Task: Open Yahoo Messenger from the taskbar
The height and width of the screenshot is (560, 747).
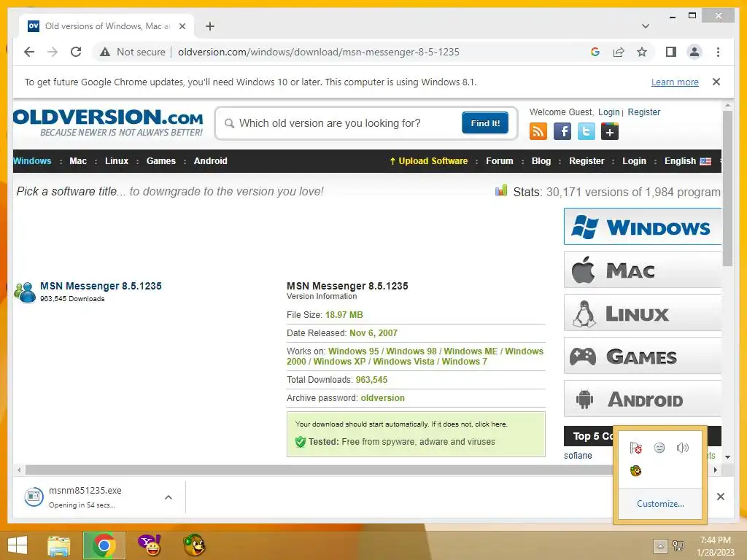Action: pyautogui.click(x=150, y=545)
